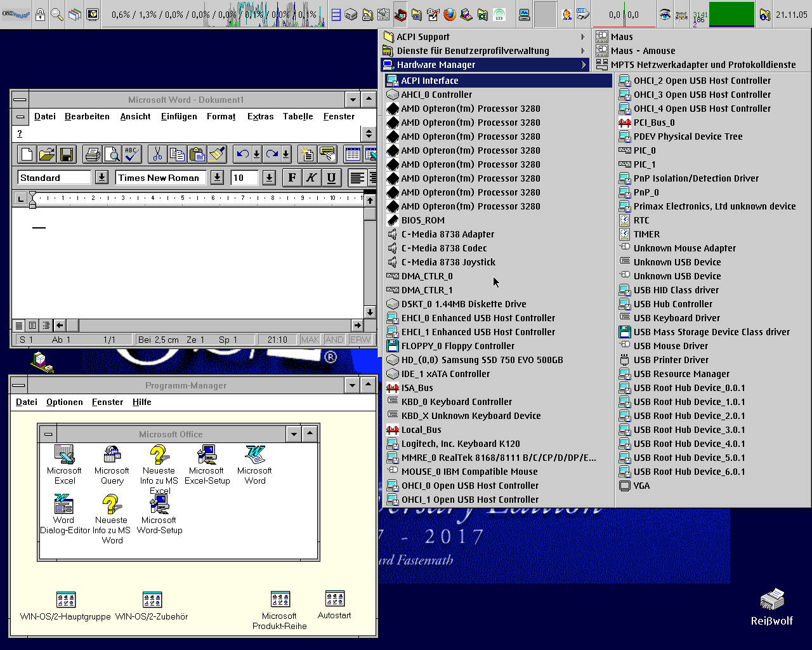
Task: Toggle Bold (F) formatting in Word
Action: point(292,178)
